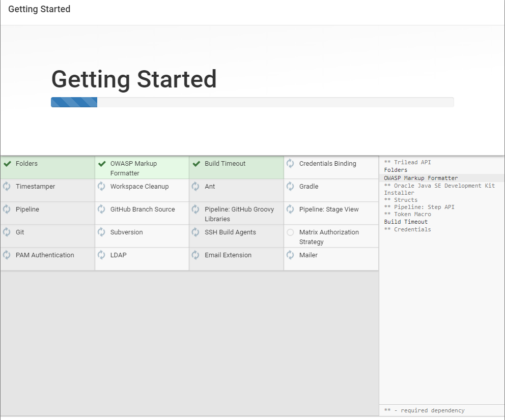This screenshot has height=420, width=505.
Task: Select the Folders plugin label
Action: point(26,164)
